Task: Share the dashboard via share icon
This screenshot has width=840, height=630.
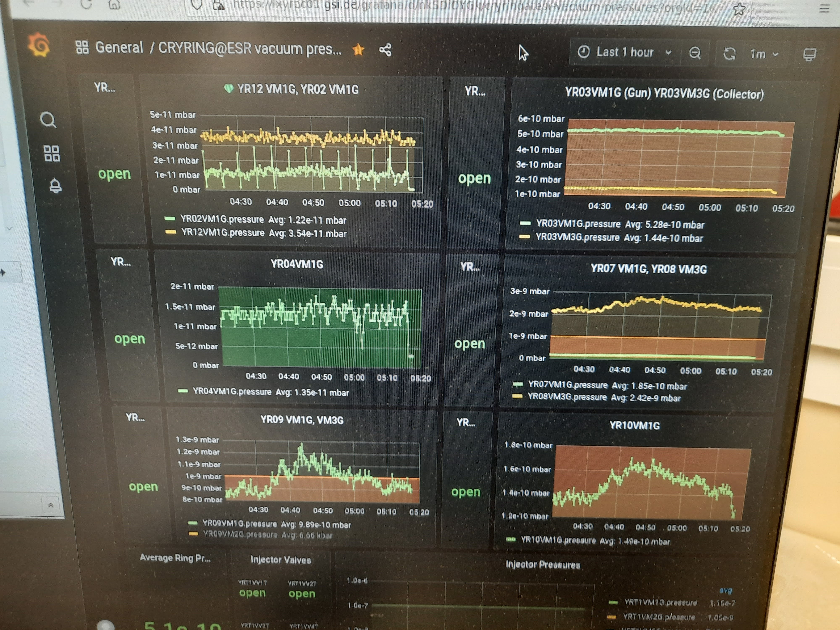Action: pos(385,50)
